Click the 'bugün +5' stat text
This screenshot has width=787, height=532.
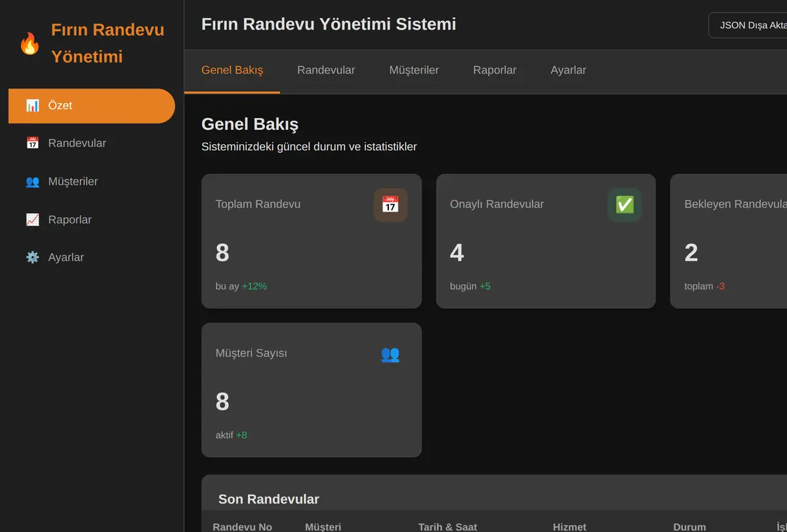pos(470,286)
